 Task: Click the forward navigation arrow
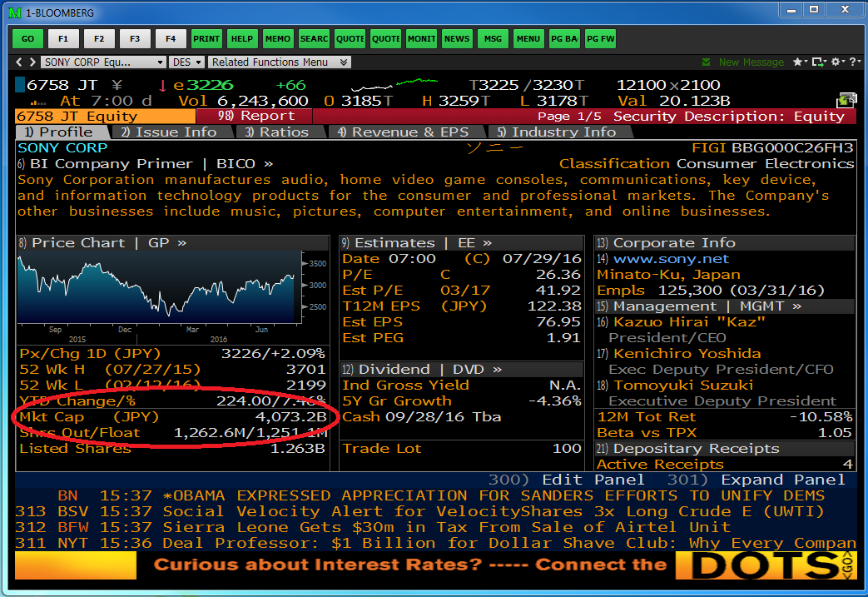(32, 62)
